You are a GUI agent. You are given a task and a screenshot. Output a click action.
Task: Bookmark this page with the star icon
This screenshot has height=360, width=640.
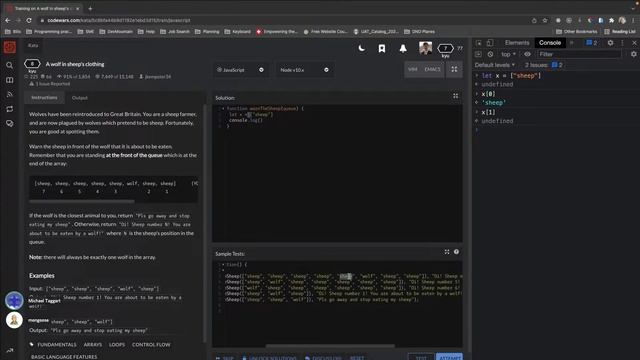[544, 20]
